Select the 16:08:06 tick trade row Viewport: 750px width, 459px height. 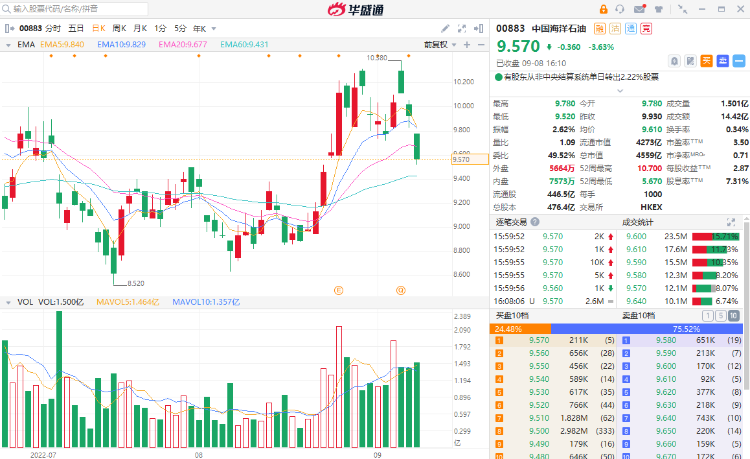tap(553, 301)
